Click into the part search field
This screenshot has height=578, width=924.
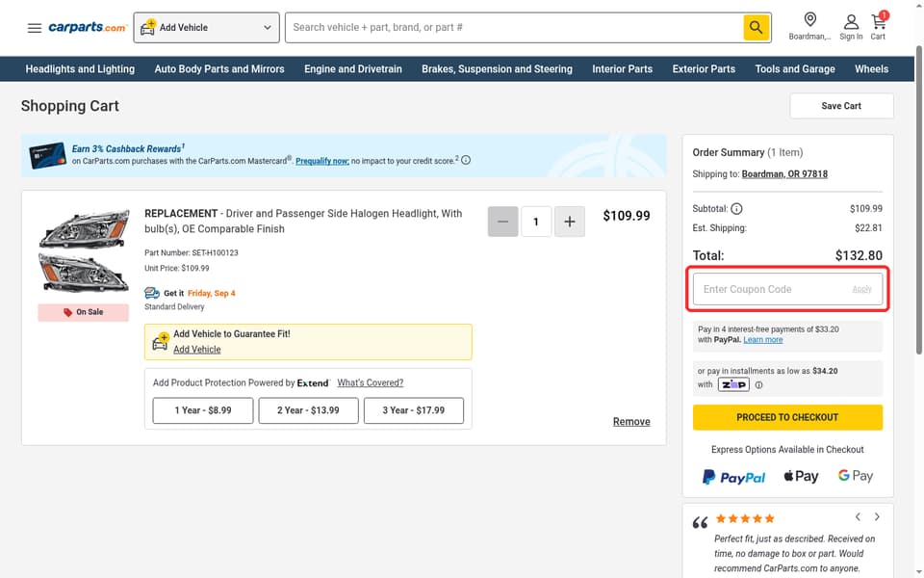click(x=514, y=28)
